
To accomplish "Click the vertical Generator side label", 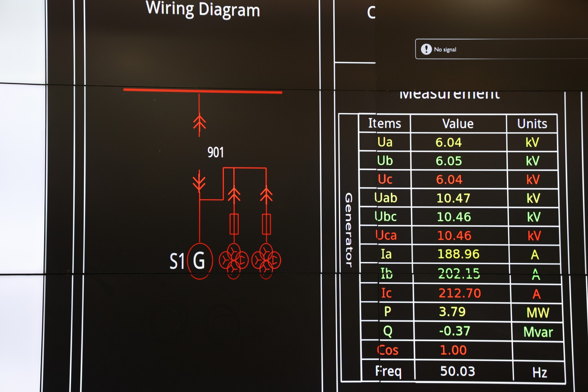I will point(349,230).
